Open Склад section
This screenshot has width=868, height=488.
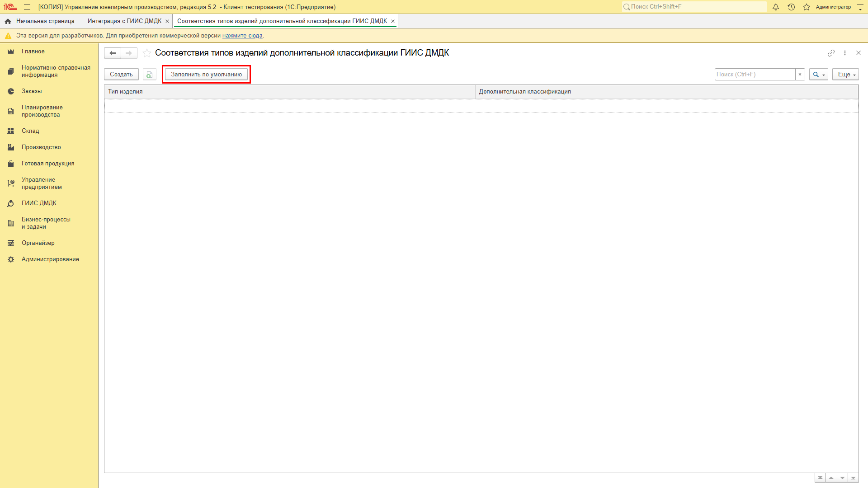[x=49, y=131]
